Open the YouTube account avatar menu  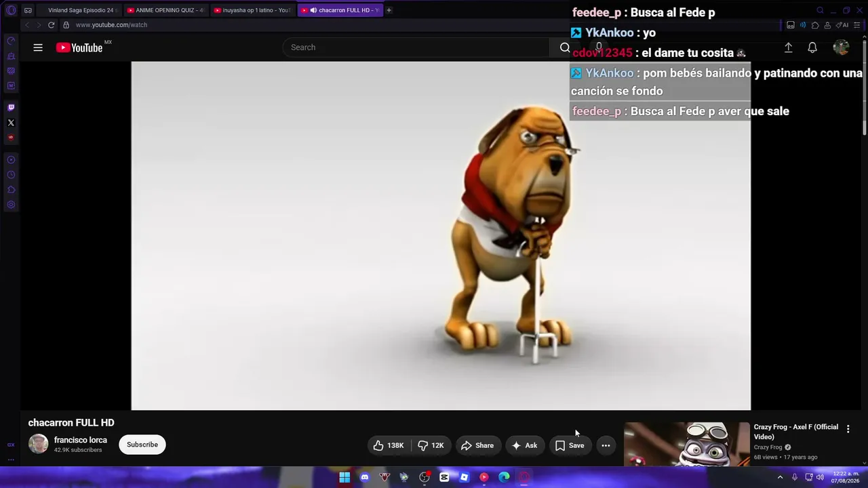(x=841, y=47)
